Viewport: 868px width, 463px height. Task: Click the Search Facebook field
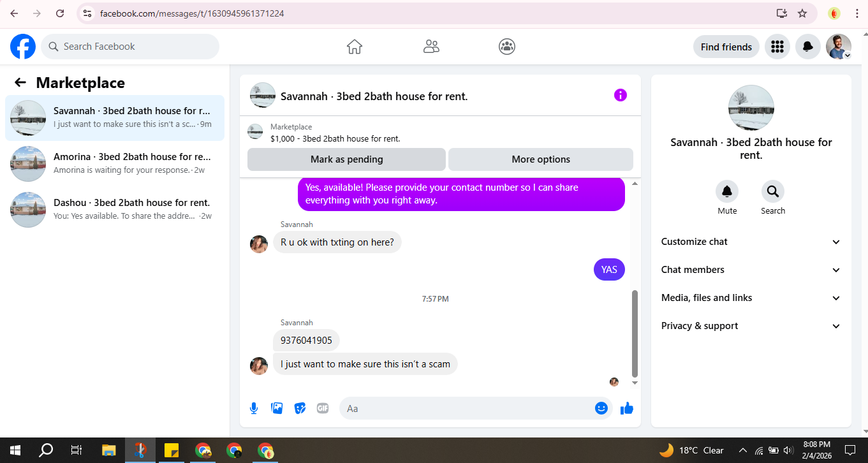(130, 47)
